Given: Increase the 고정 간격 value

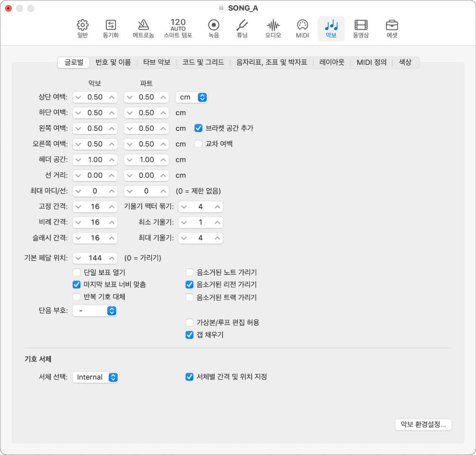Looking at the screenshot, I should pos(112,207).
